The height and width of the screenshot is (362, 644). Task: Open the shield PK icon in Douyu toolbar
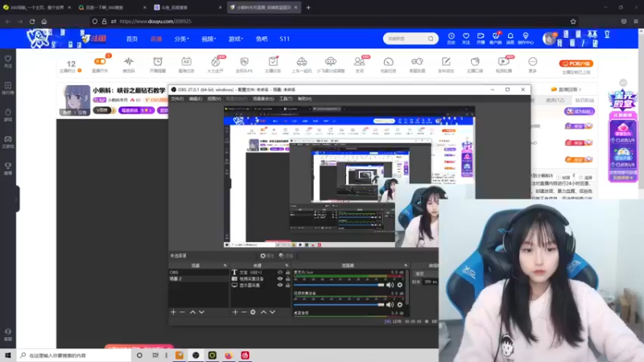point(244,62)
